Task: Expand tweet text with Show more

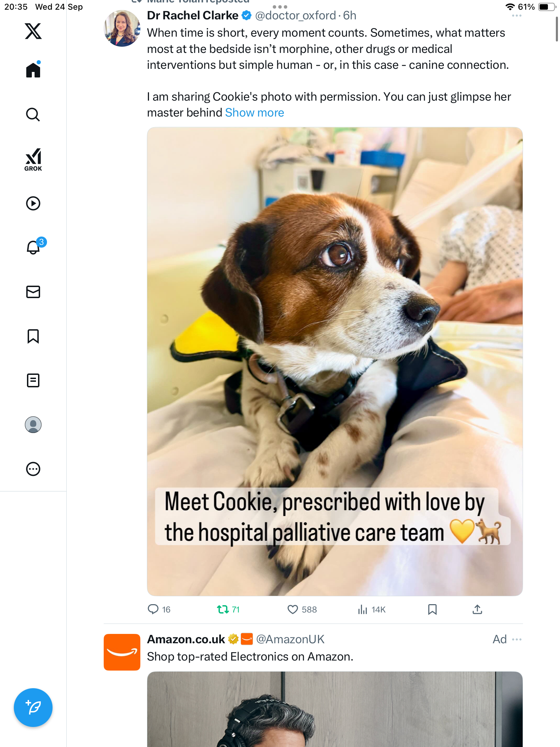Action: click(254, 113)
